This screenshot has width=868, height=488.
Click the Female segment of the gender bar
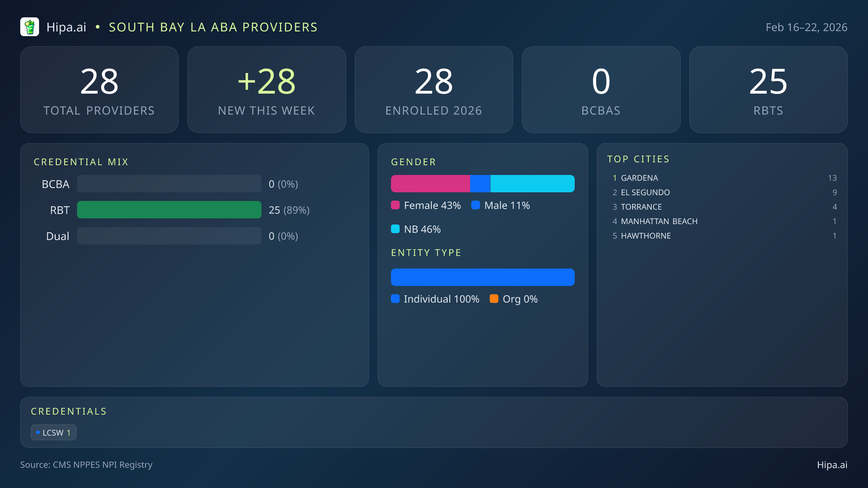430,183
